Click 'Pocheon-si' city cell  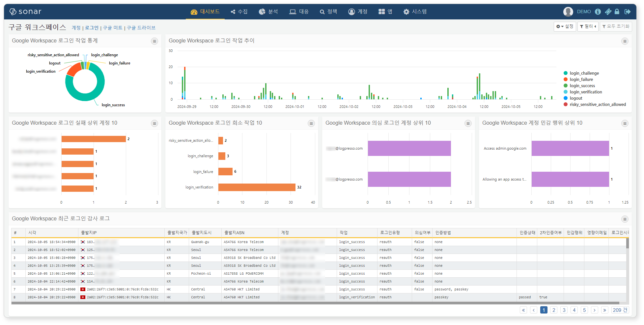[x=201, y=273]
